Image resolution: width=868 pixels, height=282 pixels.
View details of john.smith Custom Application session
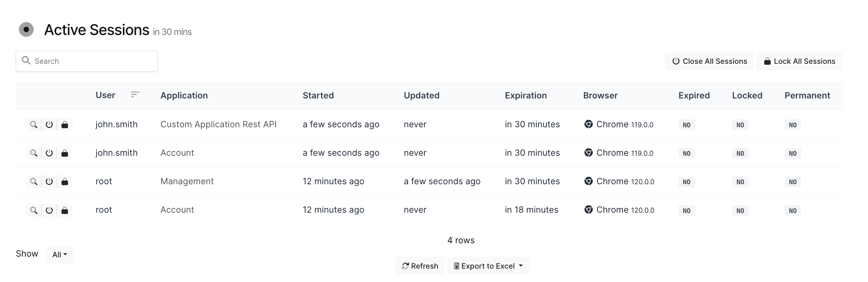click(34, 125)
